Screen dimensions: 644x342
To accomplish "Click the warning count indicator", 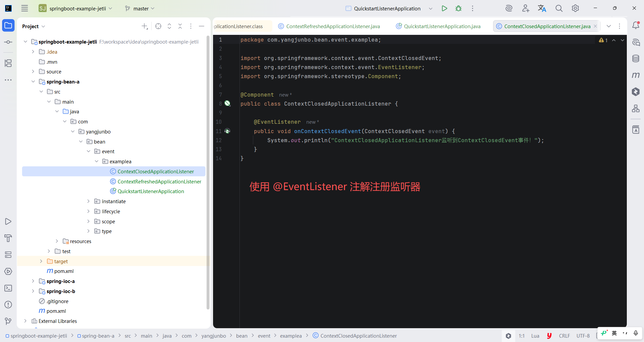I will tap(603, 40).
